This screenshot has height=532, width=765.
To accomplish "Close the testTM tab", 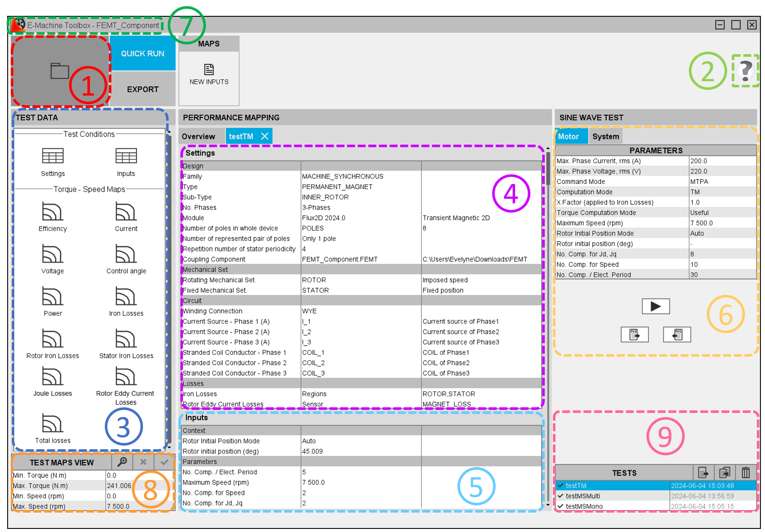I will pyautogui.click(x=265, y=136).
